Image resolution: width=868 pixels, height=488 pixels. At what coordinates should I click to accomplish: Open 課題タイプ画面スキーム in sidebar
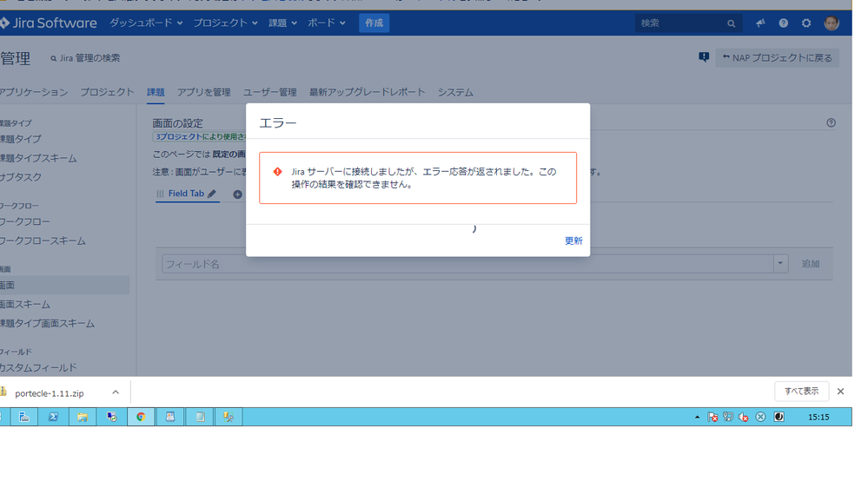pos(47,324)
